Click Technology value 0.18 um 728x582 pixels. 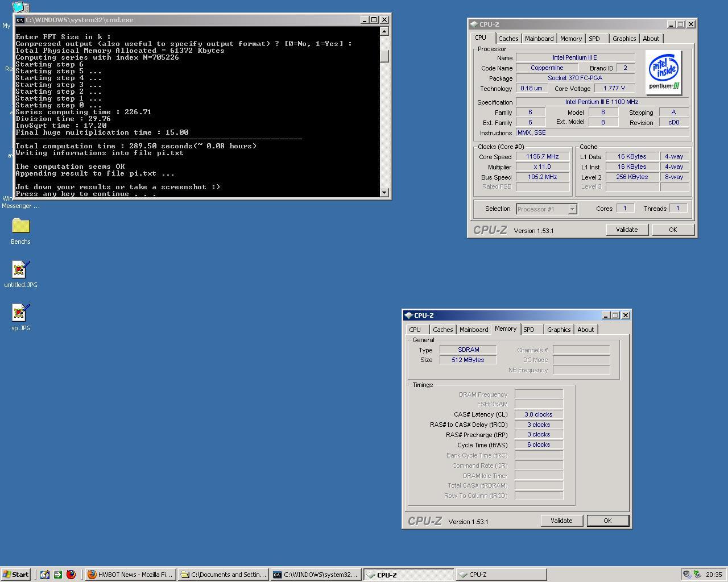(531, 88)
